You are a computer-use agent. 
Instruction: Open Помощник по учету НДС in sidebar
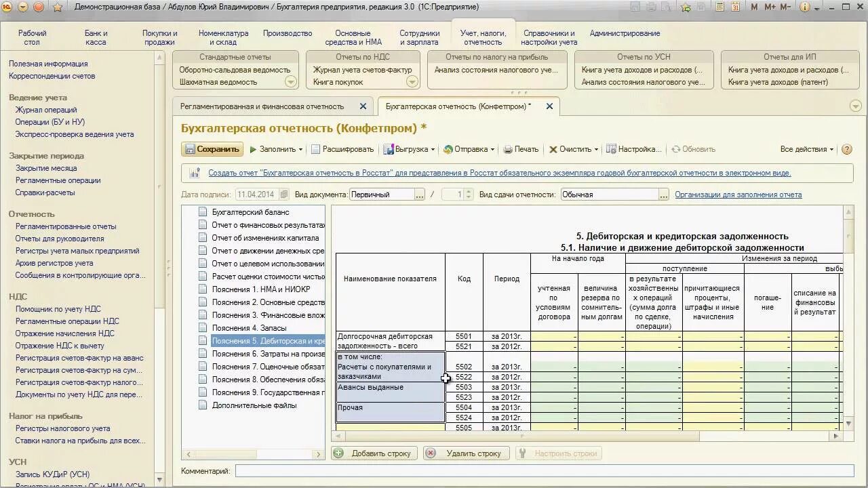pos(58,309)
